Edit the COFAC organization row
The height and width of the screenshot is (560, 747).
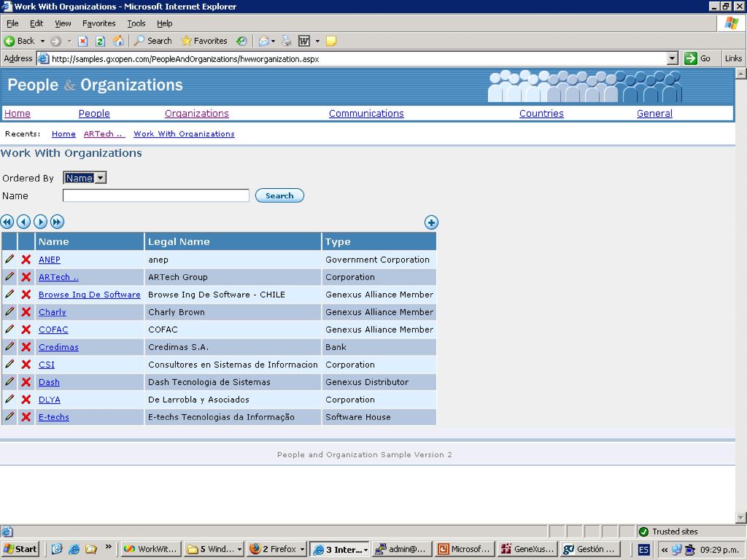pos(9,330)
